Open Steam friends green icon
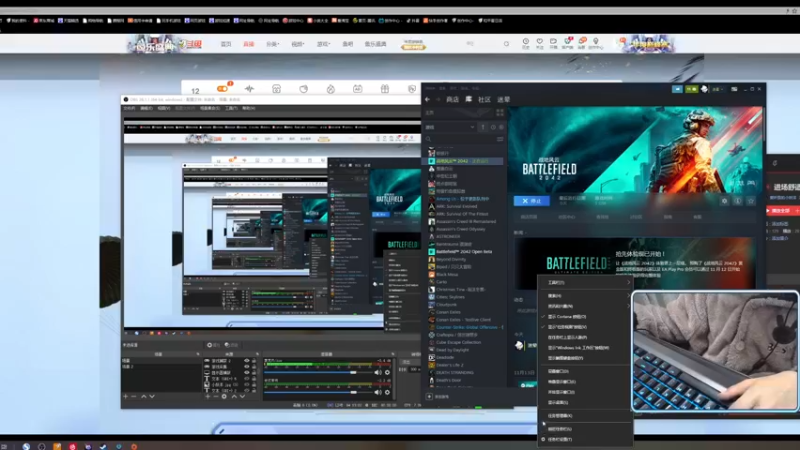Viewport: 800px width, 450px height. click(x=691, y=89)
